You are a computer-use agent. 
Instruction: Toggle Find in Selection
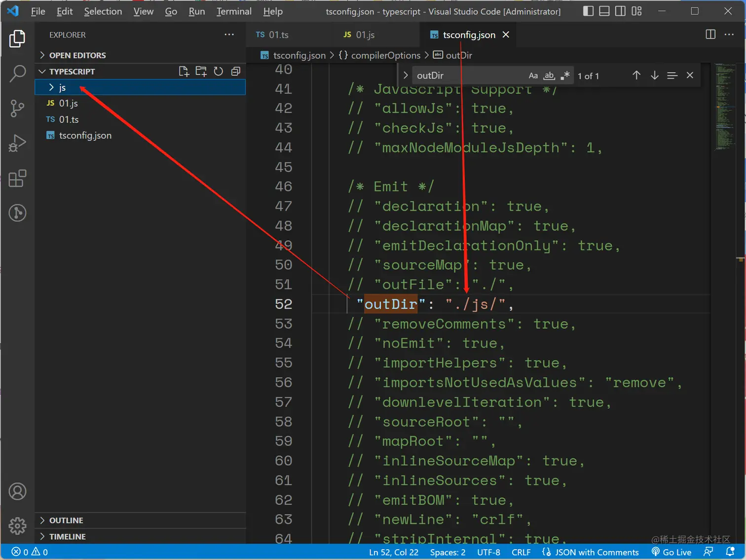672,75
